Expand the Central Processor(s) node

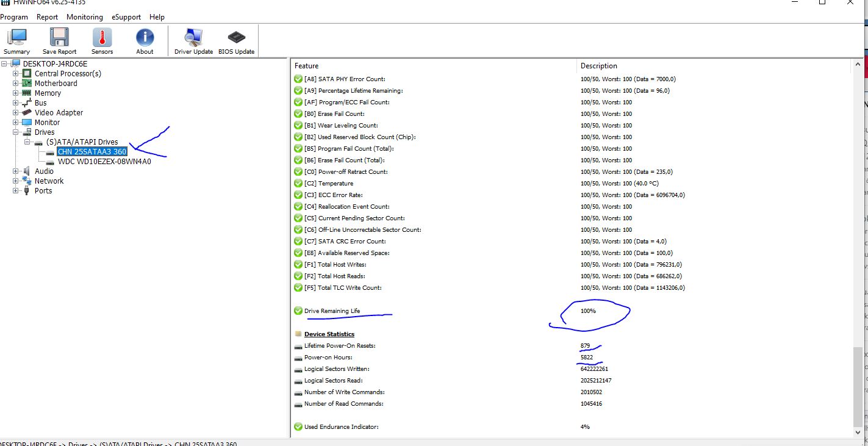click(16, 73)
